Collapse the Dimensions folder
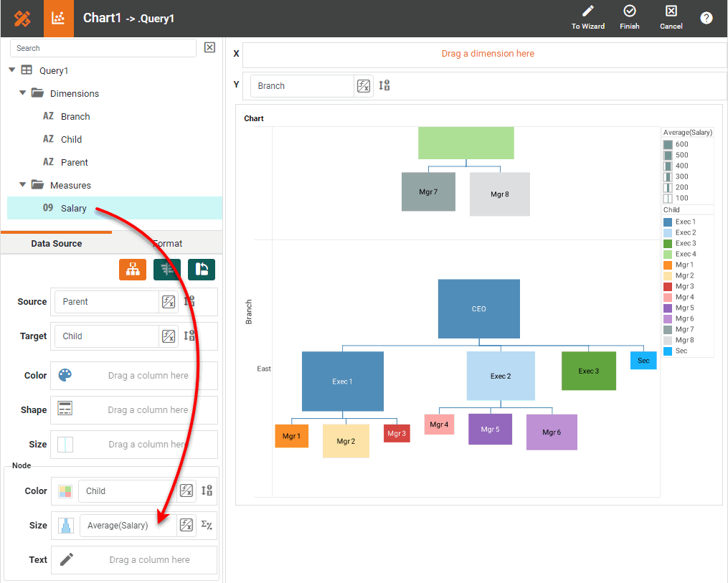The height and width of the screenshot is (583, 728). coord(22,93)
